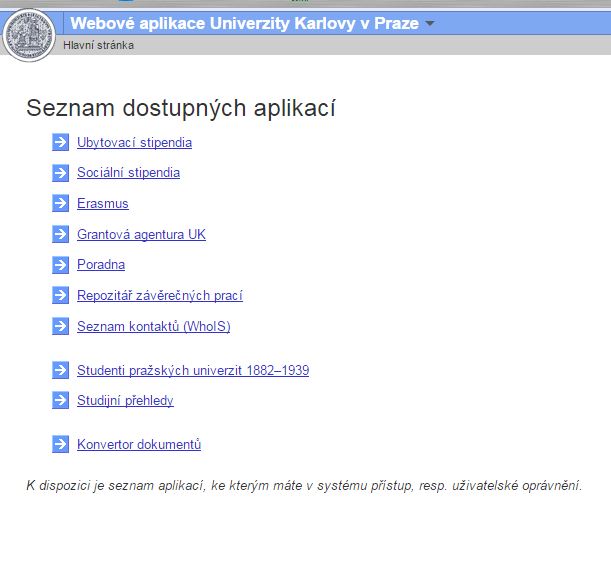Click arrow icon next to Poradna
Viewport: 611px width, 586px height.
tap(60, 265)
